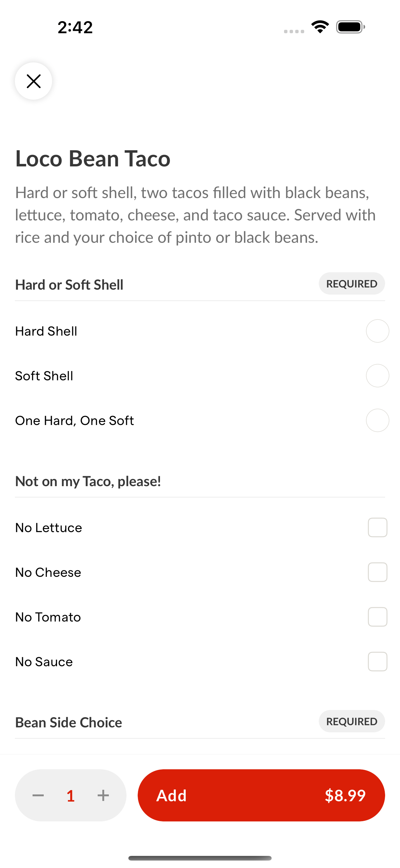This screenshot has width=400, height=868.
Task: Tap the battery icon in status bar
Action: pos(350,27)
